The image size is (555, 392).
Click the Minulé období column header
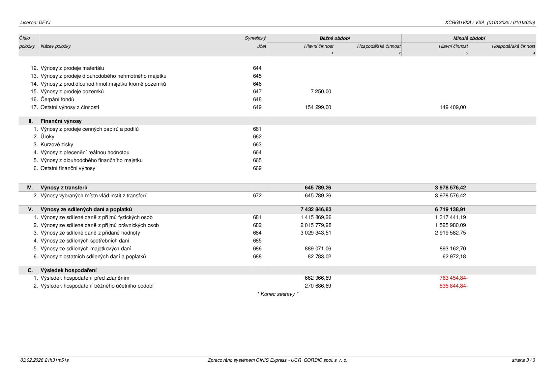pyautogui.click(x=469, y=38)
